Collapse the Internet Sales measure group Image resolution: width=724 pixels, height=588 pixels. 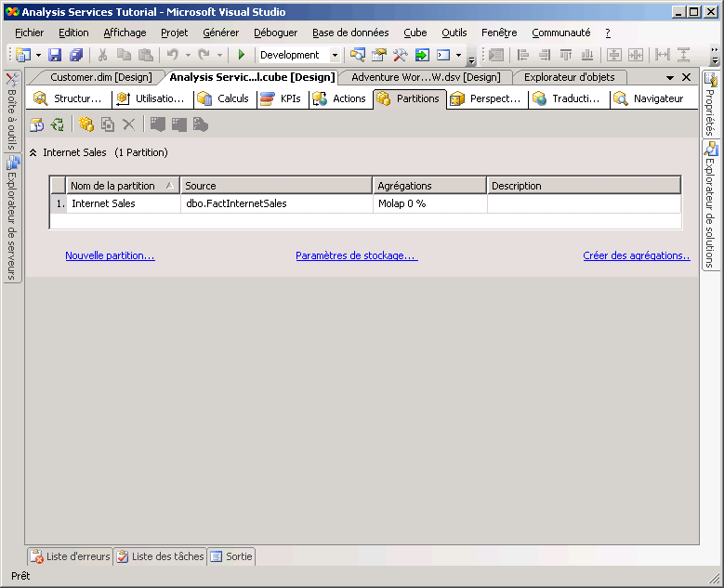pos(33,152)
